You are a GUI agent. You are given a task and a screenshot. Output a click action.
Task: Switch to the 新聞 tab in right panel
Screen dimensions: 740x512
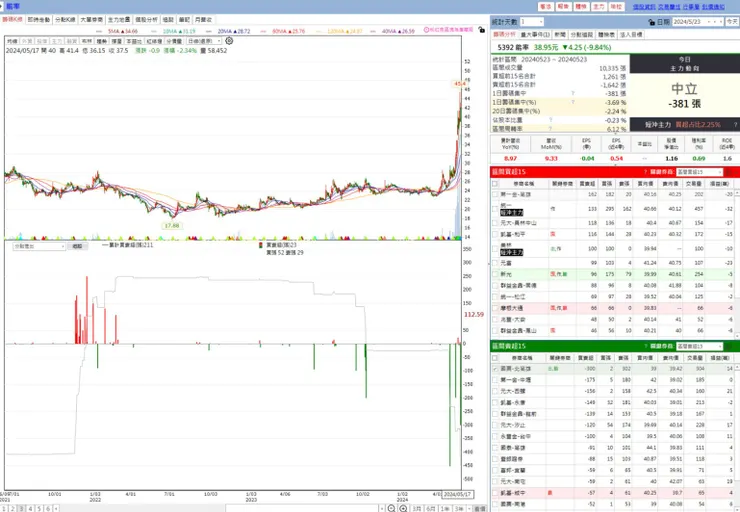coord(560,34)
